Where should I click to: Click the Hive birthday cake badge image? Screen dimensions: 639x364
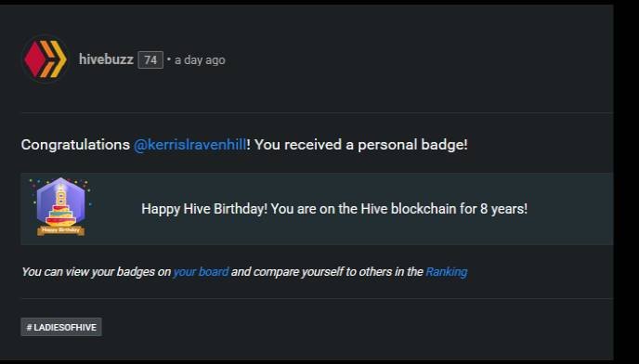coord(60,207)
